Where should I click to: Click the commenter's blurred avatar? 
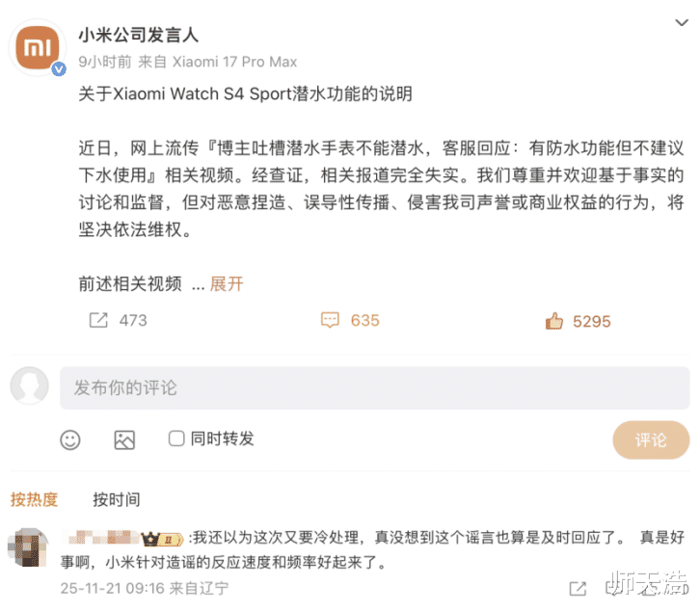29,549
